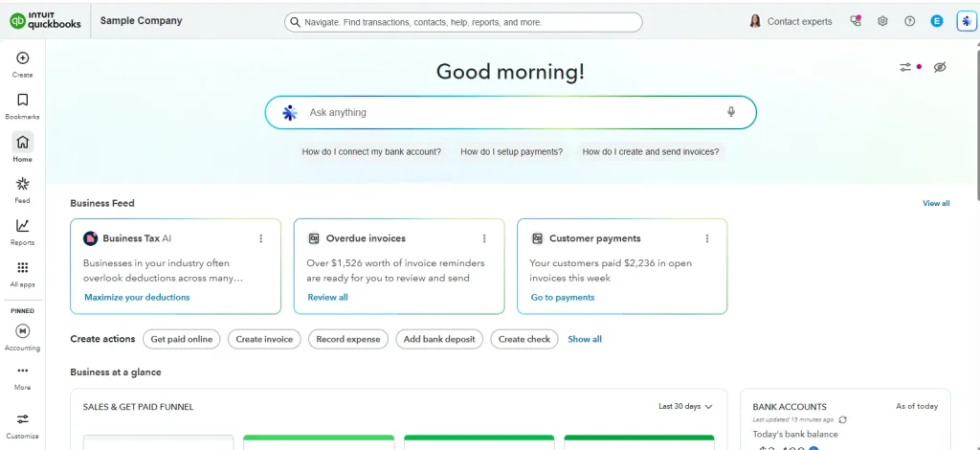Open pinned Accounting item
This screenshot has width=980, height=450.
[x=23, y=337]
